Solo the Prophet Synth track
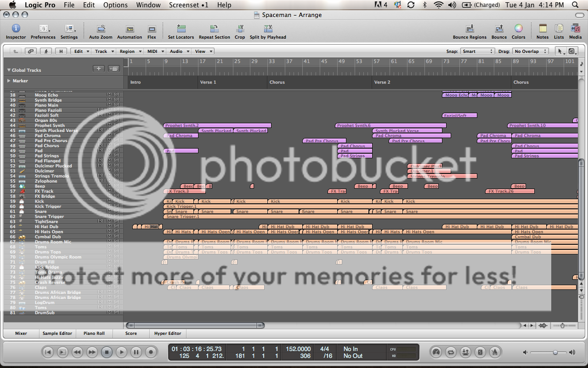588x368 pixels. pos(117,126)
